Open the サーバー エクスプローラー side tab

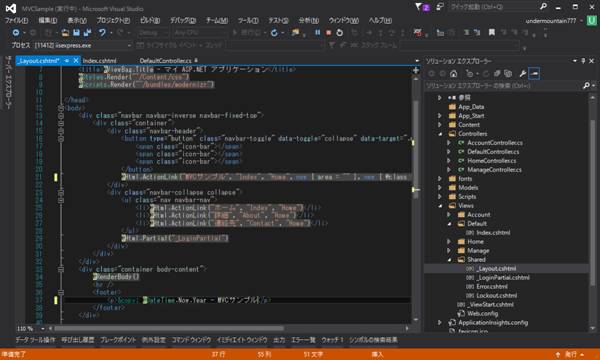8,82
